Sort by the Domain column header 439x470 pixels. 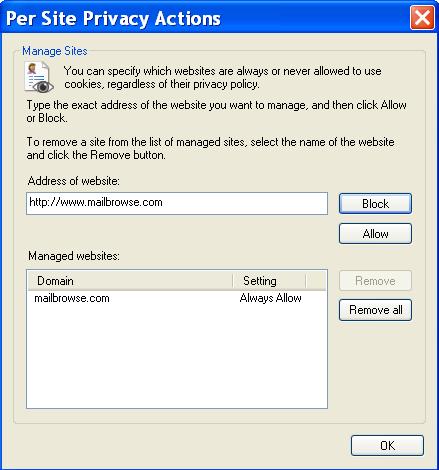pos(130,281)
